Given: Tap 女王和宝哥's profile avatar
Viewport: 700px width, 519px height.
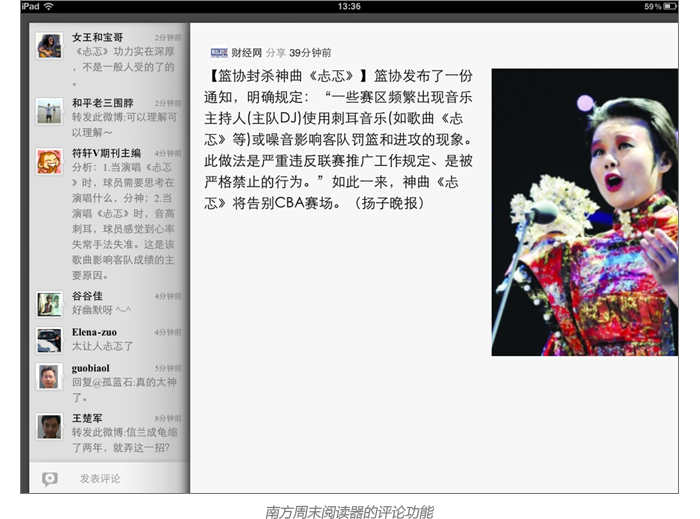Looking at the screenshot, I should [x=49, y=45].
